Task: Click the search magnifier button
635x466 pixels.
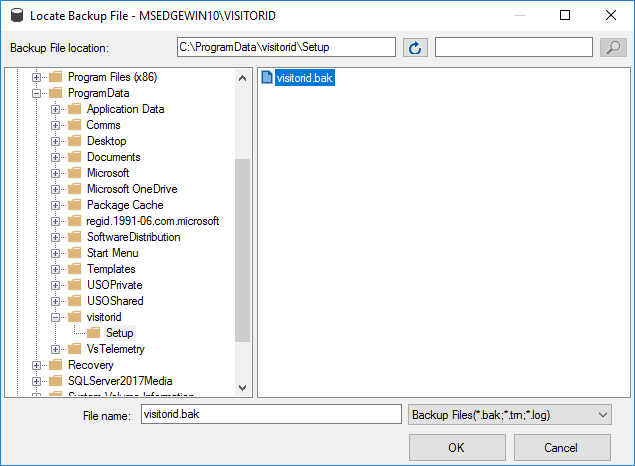Action: (612, 47)
